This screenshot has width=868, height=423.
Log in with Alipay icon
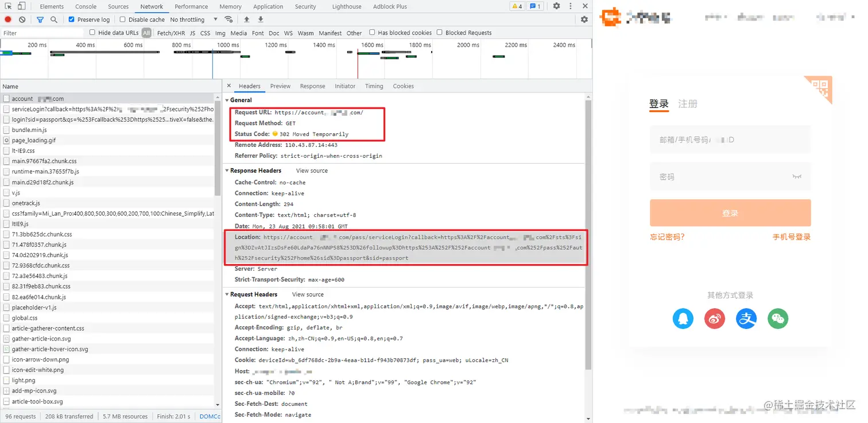click(x=746, y=319)
